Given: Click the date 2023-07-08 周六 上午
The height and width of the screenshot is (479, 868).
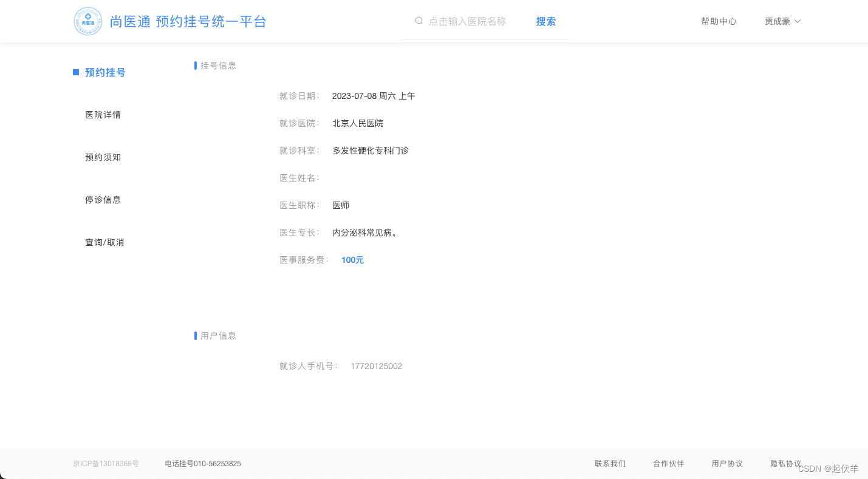Looking at the screenshot, I should tap(374, 96).
